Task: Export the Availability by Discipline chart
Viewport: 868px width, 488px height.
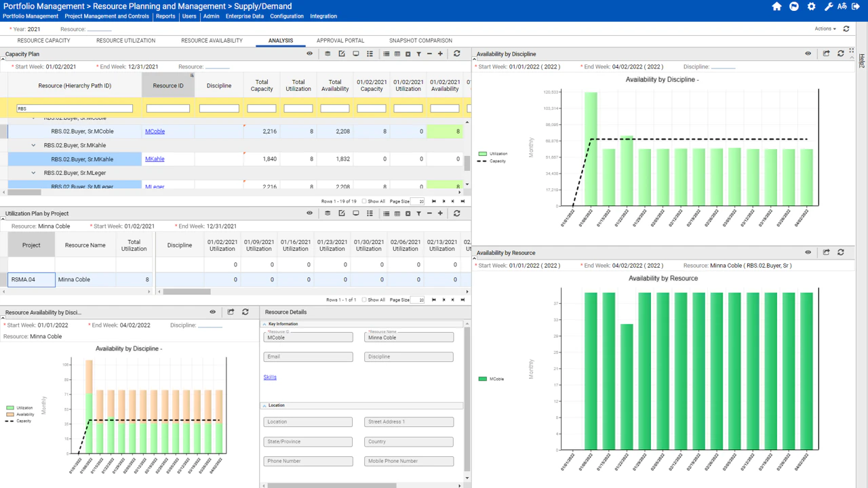Action: [825, 54]
